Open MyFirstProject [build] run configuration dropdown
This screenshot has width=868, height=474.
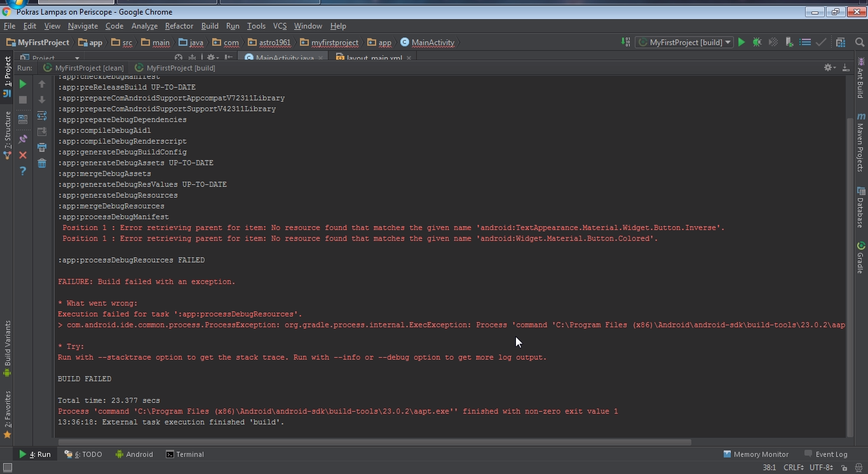[684, 42]
